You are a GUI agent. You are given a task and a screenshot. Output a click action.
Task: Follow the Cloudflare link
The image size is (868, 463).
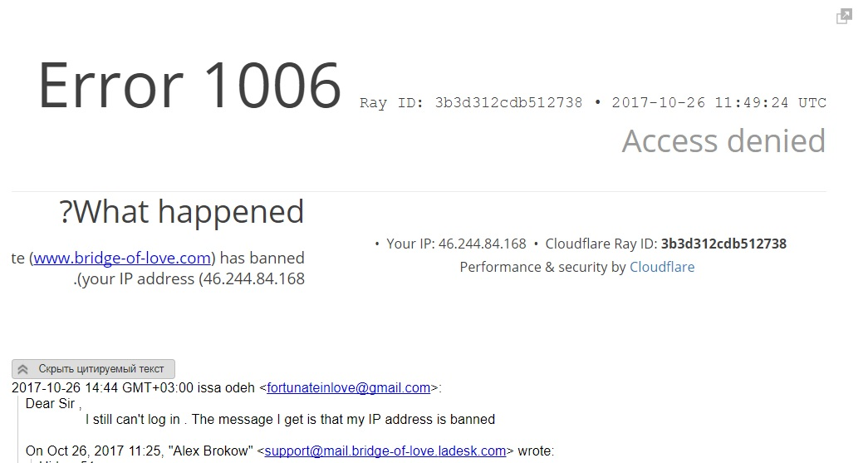click(662, 267)
